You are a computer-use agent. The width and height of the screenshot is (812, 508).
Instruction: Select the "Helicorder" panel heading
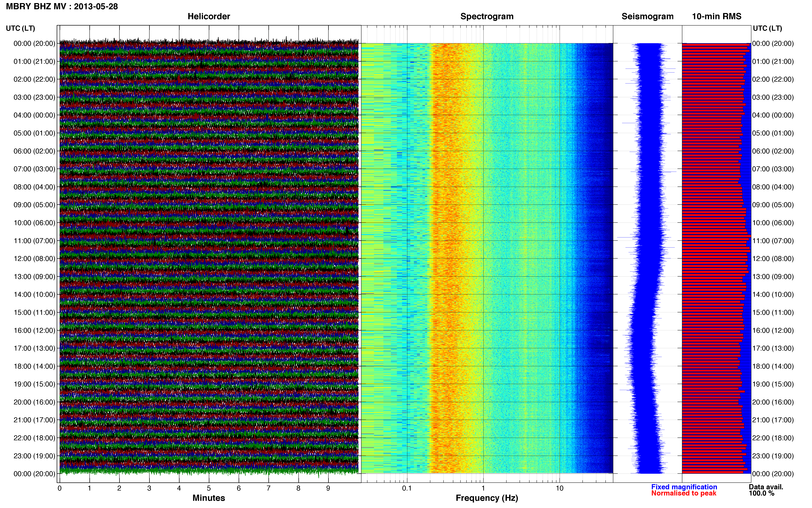pos(209,16)
